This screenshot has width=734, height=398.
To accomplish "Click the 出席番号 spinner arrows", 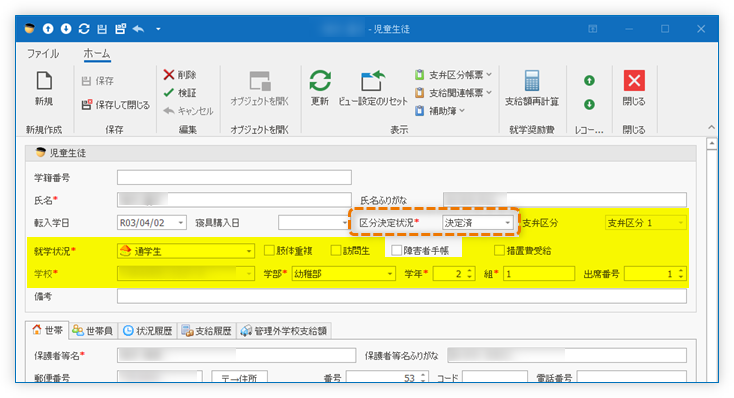I will tap(681, 274).
